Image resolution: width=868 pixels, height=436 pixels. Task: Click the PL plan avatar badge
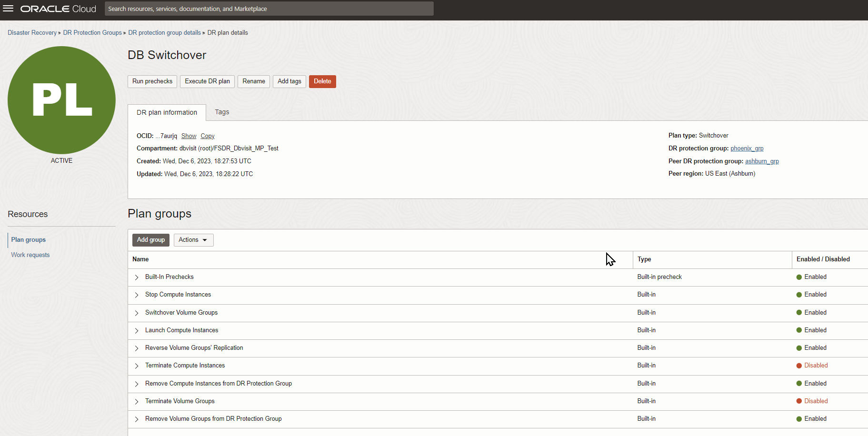pos(61,100)
